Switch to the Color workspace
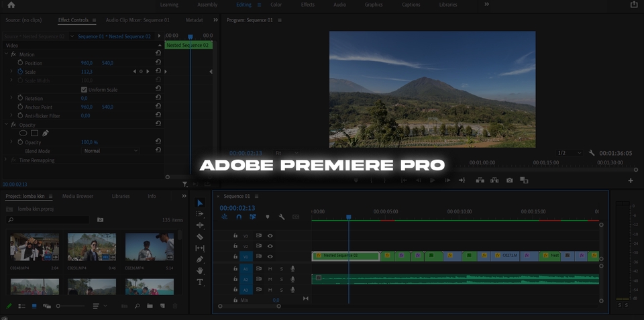Screen dimensions: 644x320 [x=276, y=5]
